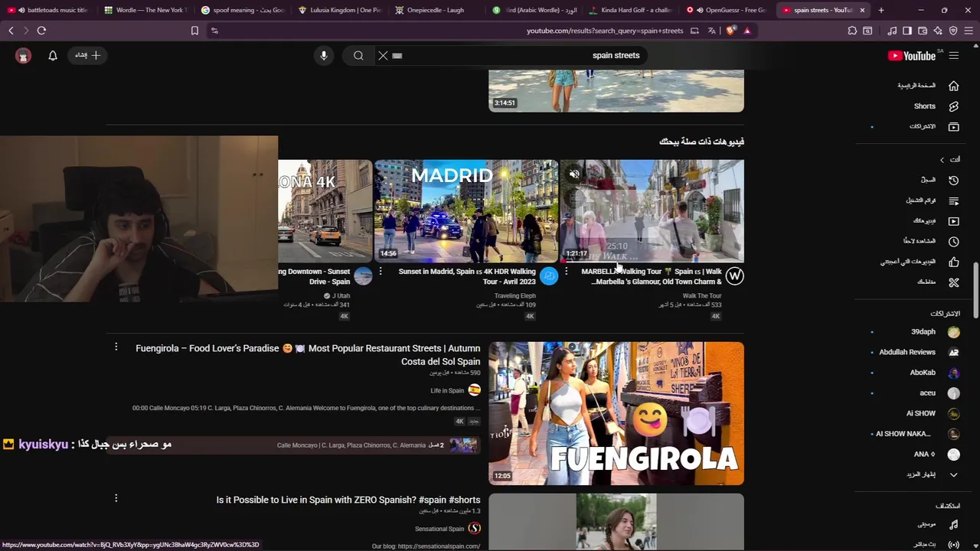This screenshot has height=551, width=980.
Task: Bookmark this page
Action: pos(194,31)
